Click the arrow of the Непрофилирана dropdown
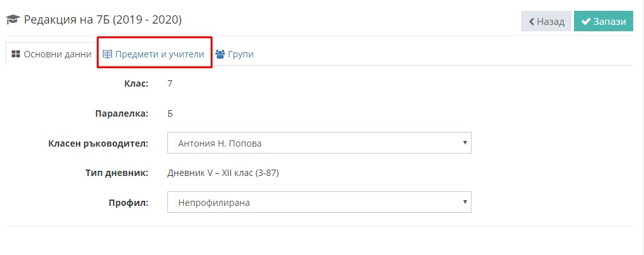 click(465, 202)
